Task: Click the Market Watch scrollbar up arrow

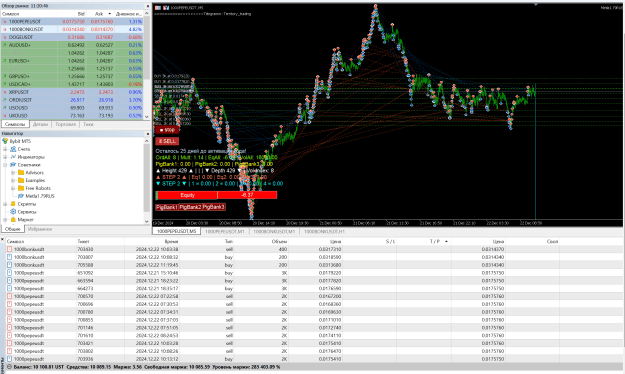Action: (147, 14)
